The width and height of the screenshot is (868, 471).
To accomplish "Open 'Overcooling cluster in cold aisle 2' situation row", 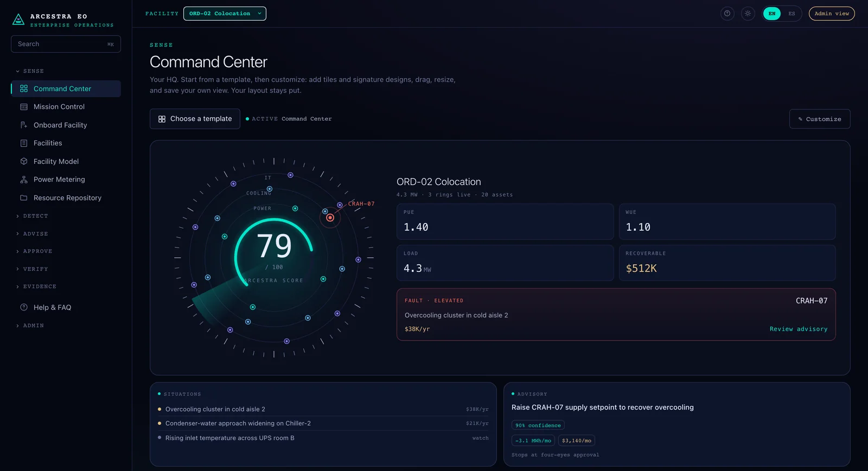I will click(x=323, y=409).
